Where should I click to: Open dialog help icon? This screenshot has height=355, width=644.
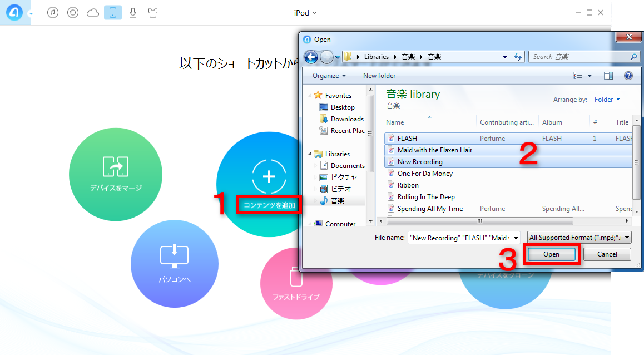(628, 76)
